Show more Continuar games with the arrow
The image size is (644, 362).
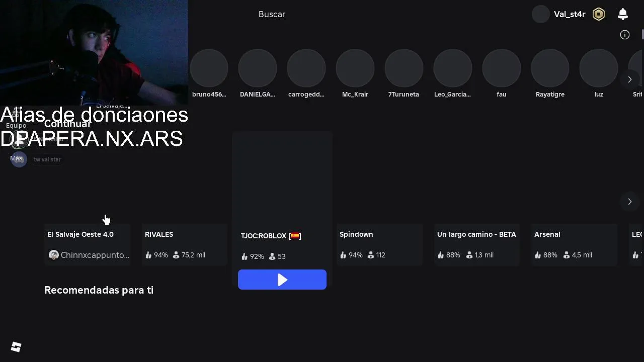click(x=629, y=202)
